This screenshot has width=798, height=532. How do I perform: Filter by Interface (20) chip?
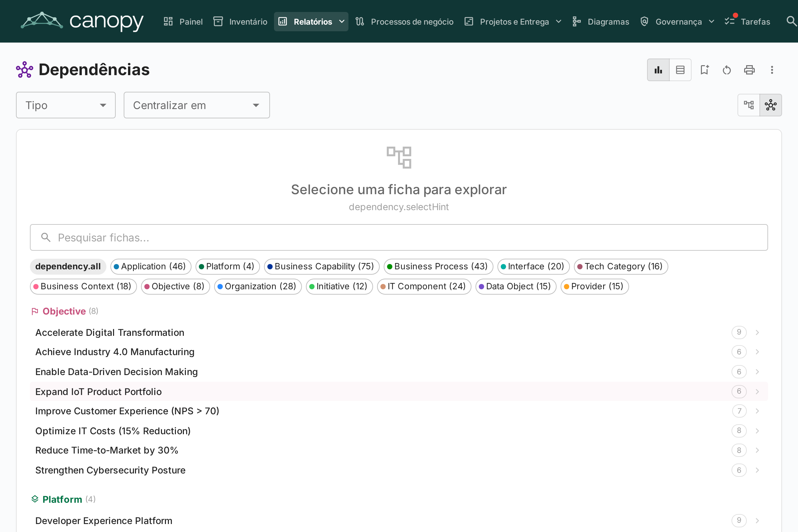coord(533,266)
